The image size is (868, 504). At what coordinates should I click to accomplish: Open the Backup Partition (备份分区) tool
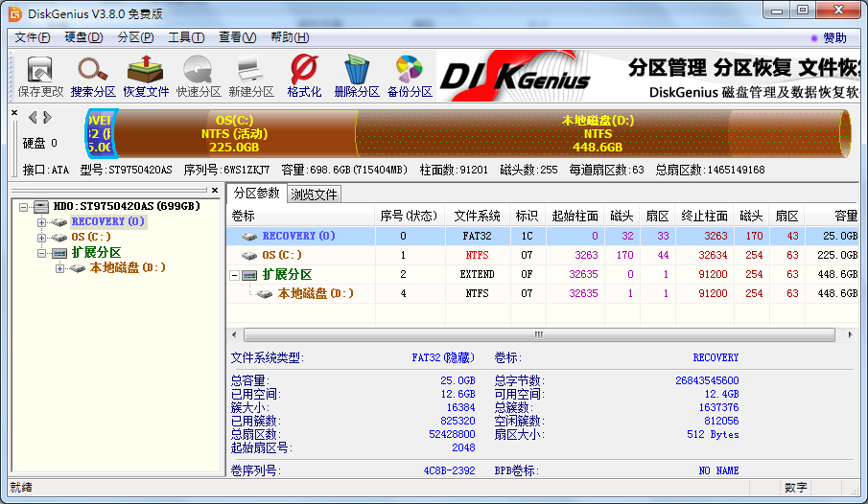pyautogui.click(x=410, y=77)
